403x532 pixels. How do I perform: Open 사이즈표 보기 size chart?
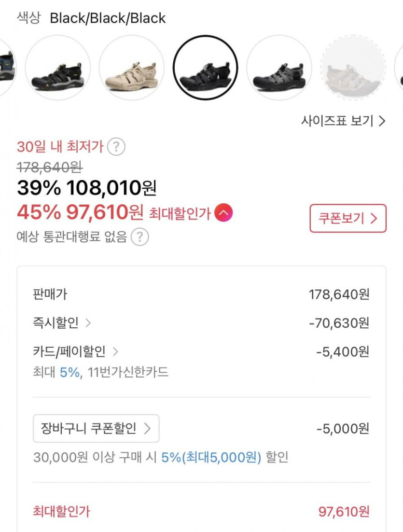[343, 121]
